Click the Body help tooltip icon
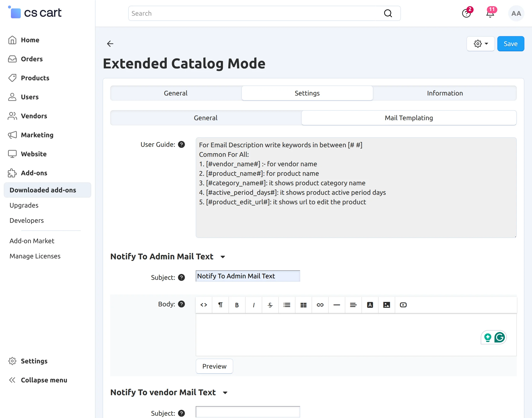Screen dimensions: 532x418 pos(181,304)
